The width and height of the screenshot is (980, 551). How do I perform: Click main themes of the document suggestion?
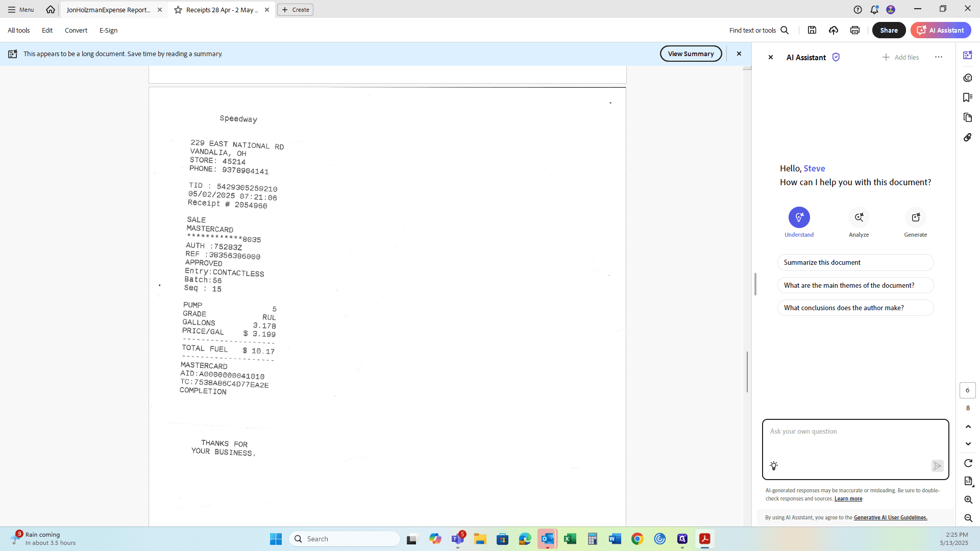(x=855, y=285)
